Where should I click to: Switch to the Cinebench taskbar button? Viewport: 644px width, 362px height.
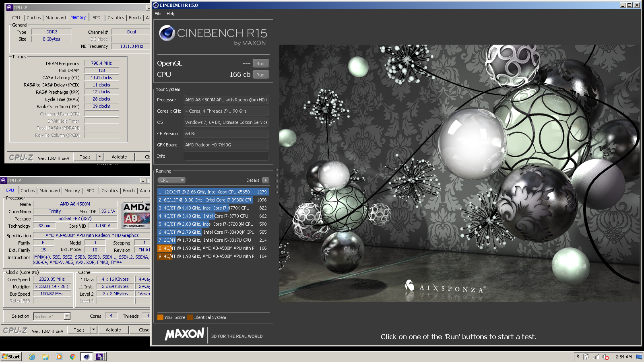(86, 357)
